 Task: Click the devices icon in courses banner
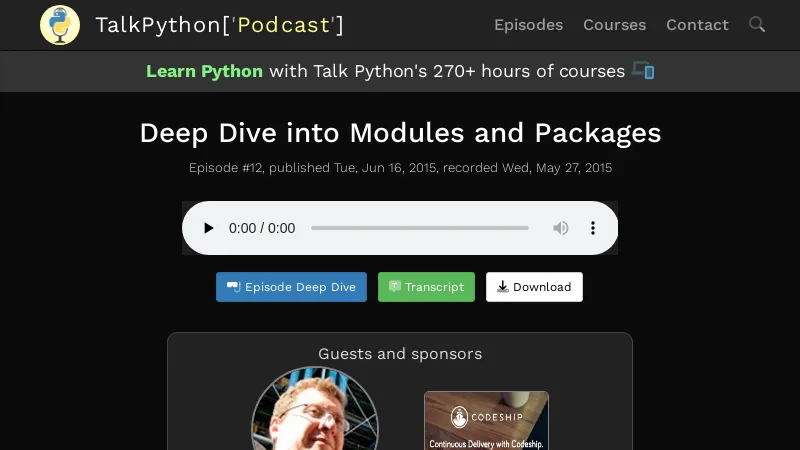coord(643,70)
